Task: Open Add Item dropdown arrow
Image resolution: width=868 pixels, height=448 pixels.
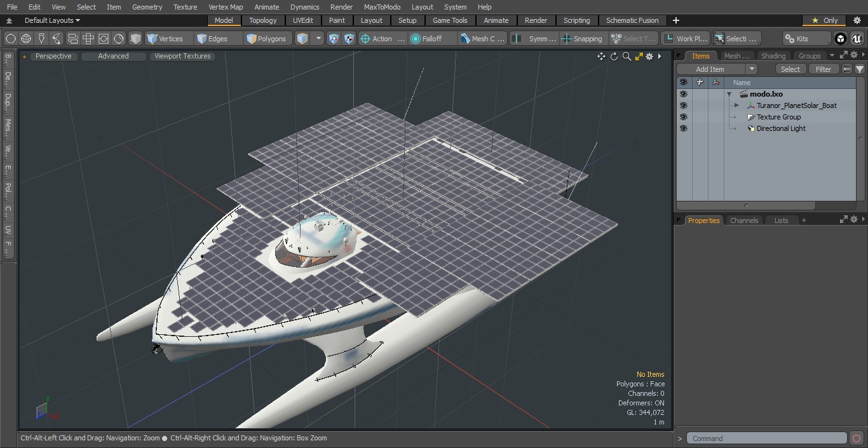Action: (751, 69)
